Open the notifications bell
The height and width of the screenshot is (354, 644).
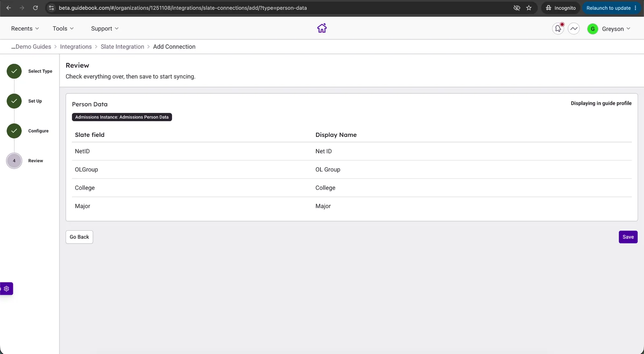(x=558, y=29)
